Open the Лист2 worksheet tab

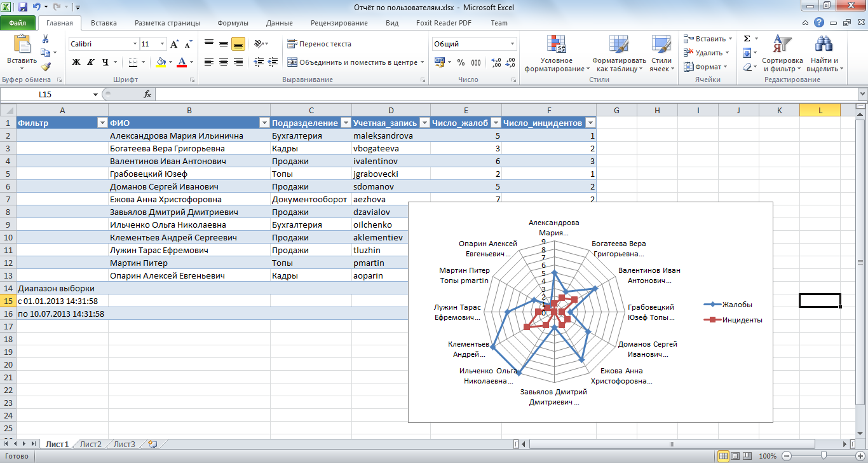[91, 444]
